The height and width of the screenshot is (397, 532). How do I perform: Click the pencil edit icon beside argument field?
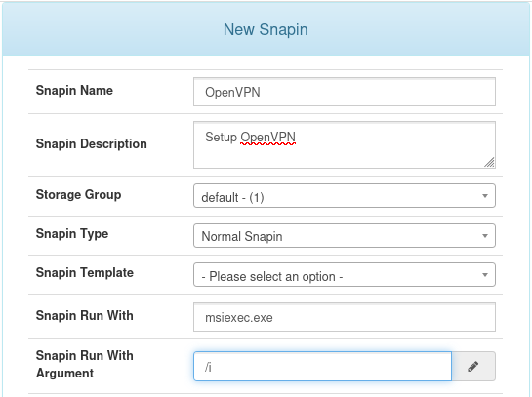[473, 367]
